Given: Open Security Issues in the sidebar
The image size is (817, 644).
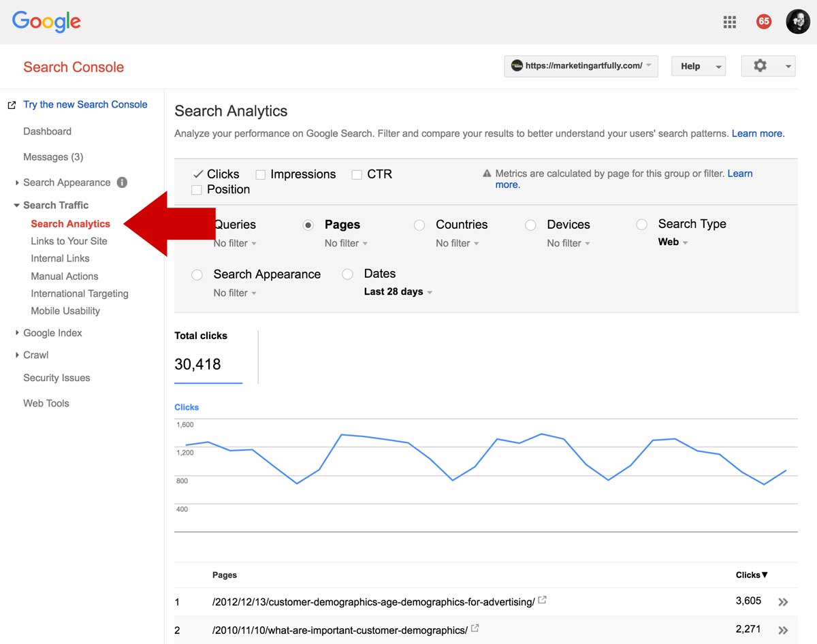Looking at the screenshot, I should coord(57,378).
